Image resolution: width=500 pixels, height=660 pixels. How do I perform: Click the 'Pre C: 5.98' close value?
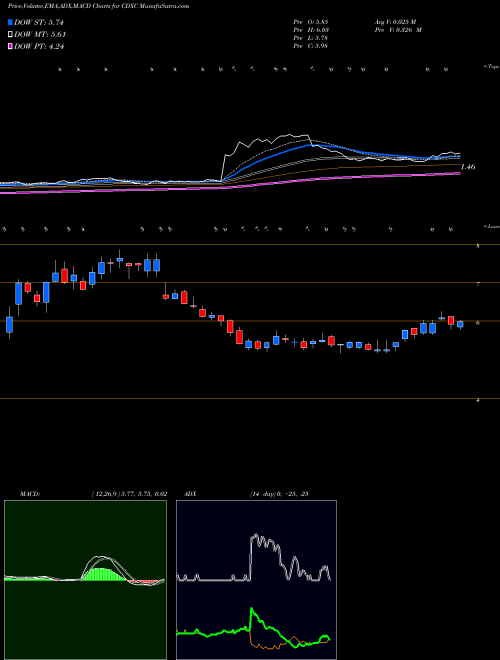point(311,46)
